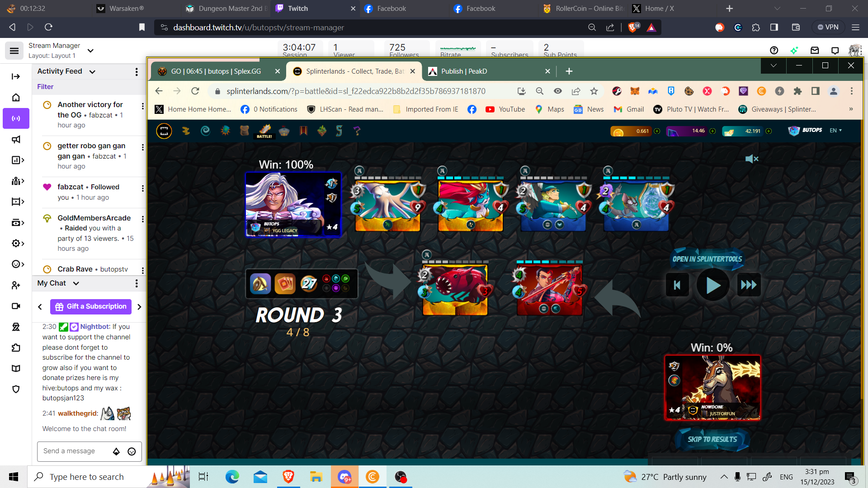Click NOWDONE opponent summoner card

pyautogui.click(x=712, y=388)
